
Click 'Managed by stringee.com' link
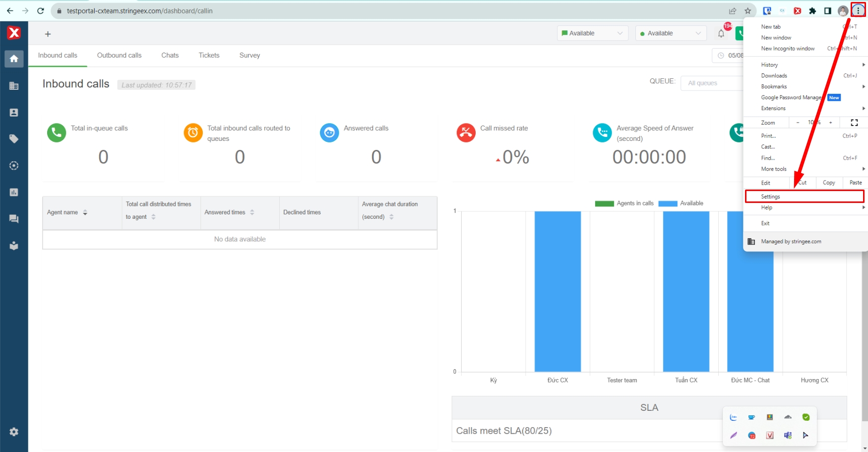pos(791,242)
